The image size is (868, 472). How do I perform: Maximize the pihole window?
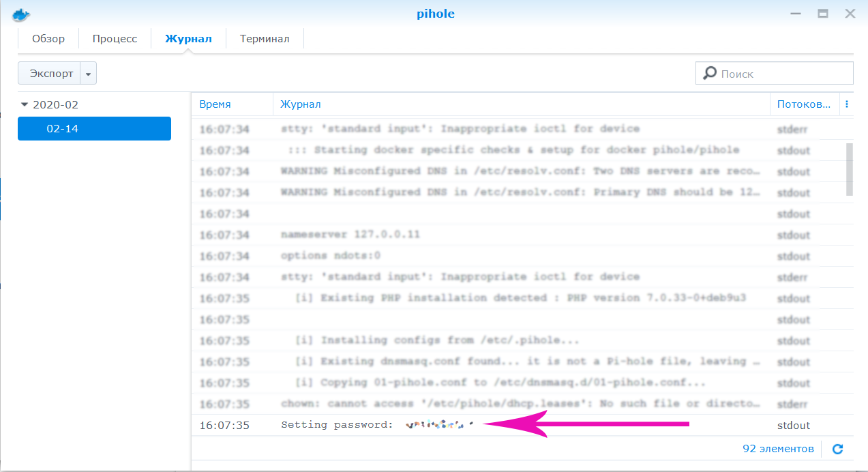point(823,14)
